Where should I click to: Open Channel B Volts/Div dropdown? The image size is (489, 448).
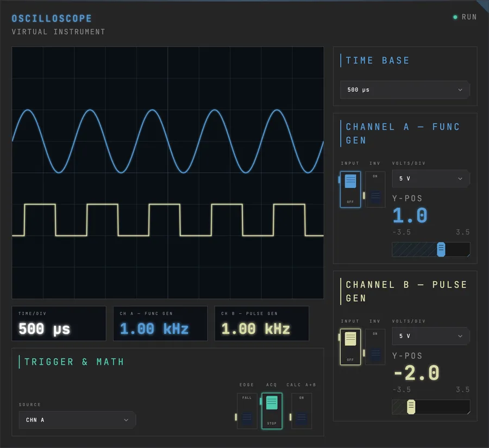tap(431, 336)
